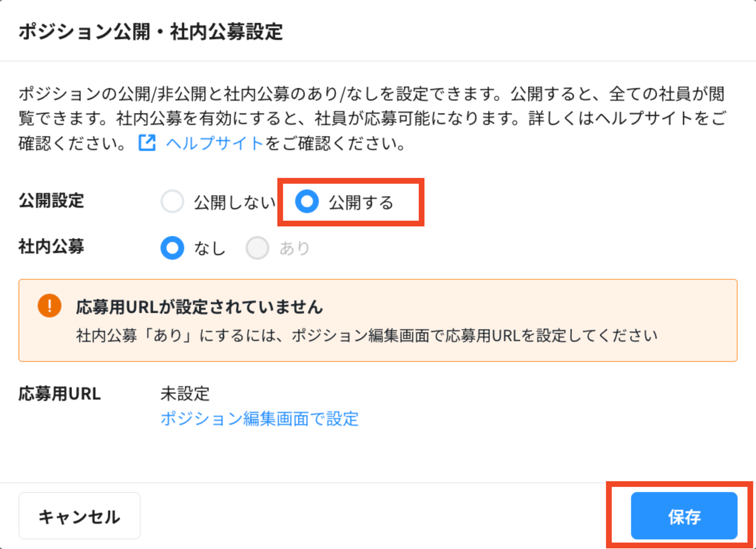The image size is (756, 549).
Task: Click the orange exclamation warning icon
Action: click(x=49, y=305)
